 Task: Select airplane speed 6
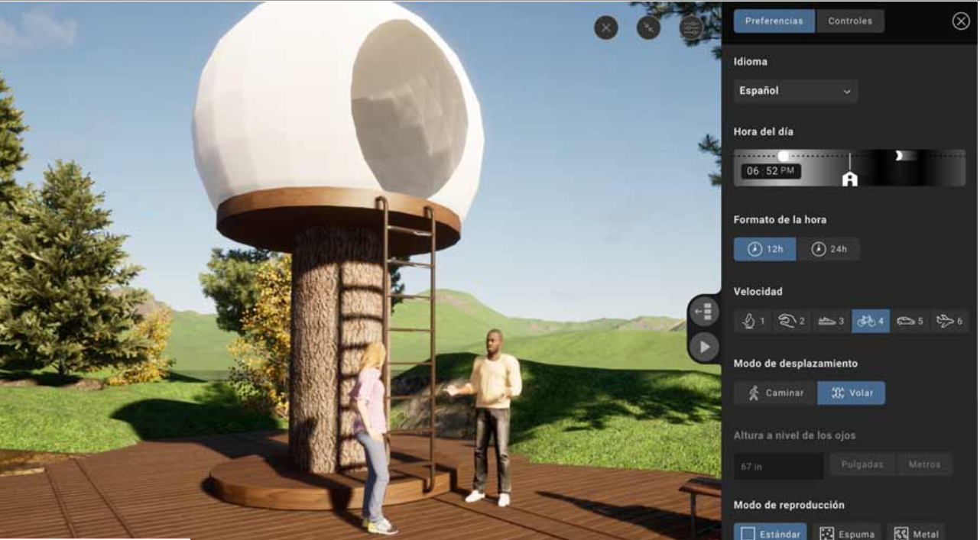coord(949,321)
